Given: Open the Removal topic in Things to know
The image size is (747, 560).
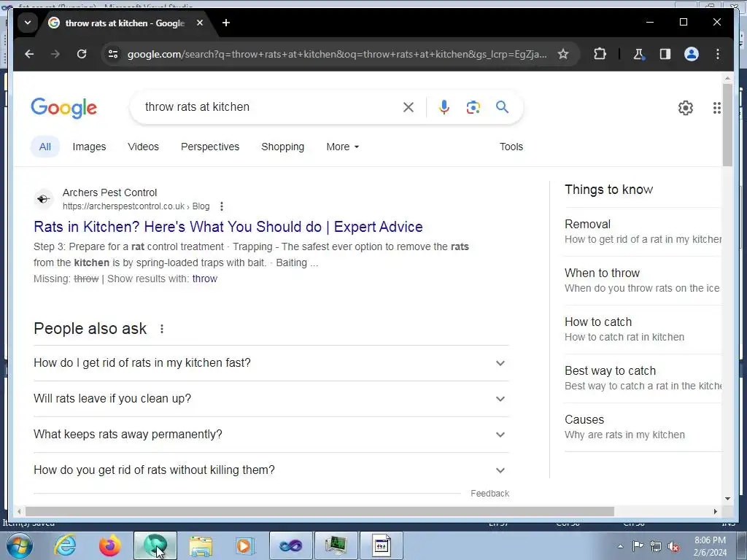Looking at the screenshot, I should tap(643, 231).
